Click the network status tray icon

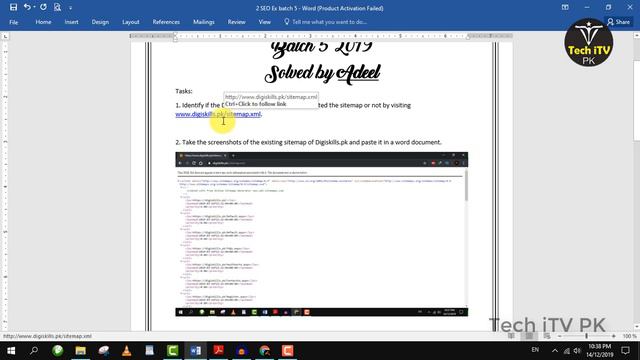[567, 351]
